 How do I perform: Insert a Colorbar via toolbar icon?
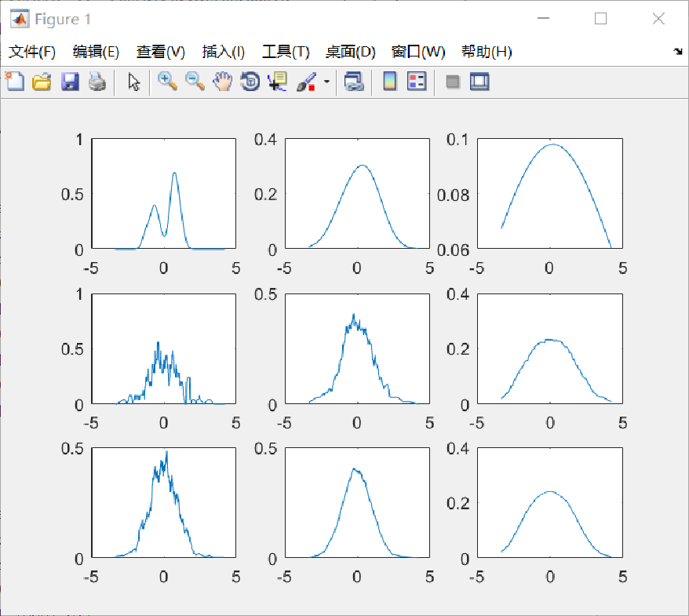click(x=389, y=82)
